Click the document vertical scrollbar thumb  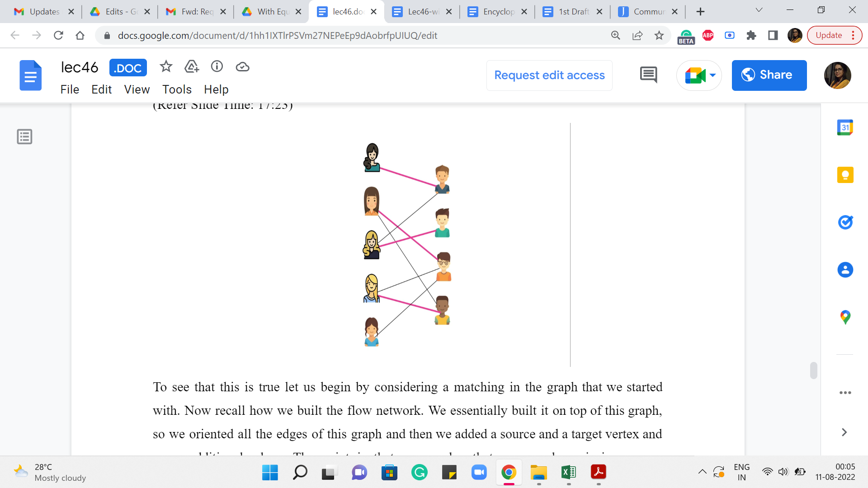[813, 371]
